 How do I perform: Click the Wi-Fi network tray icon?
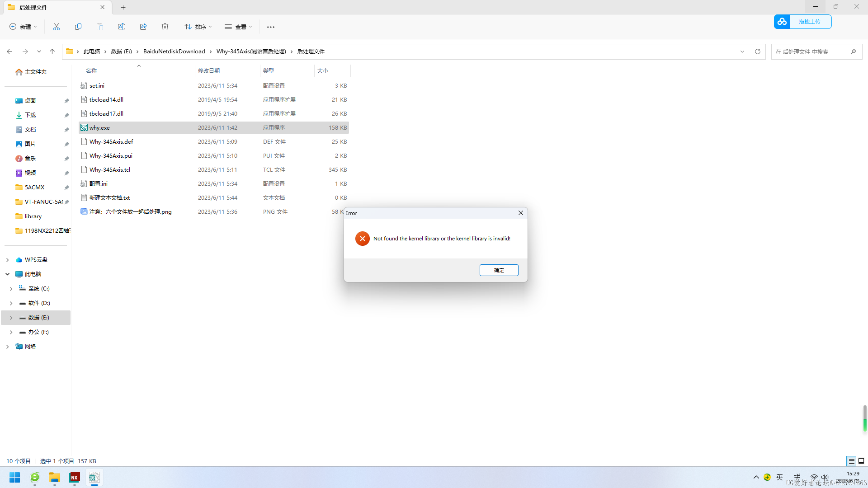tap(814, 477)
